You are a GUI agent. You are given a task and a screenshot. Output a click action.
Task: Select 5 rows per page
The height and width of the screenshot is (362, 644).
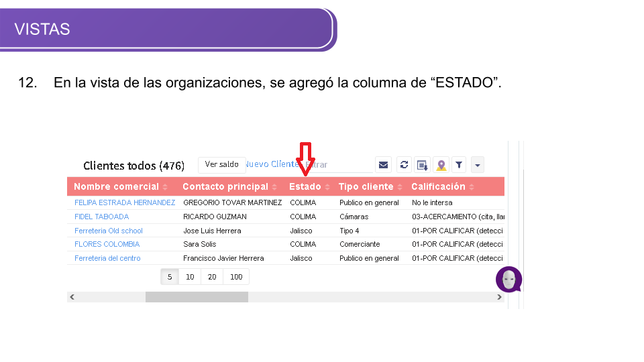tap(170, 277)
